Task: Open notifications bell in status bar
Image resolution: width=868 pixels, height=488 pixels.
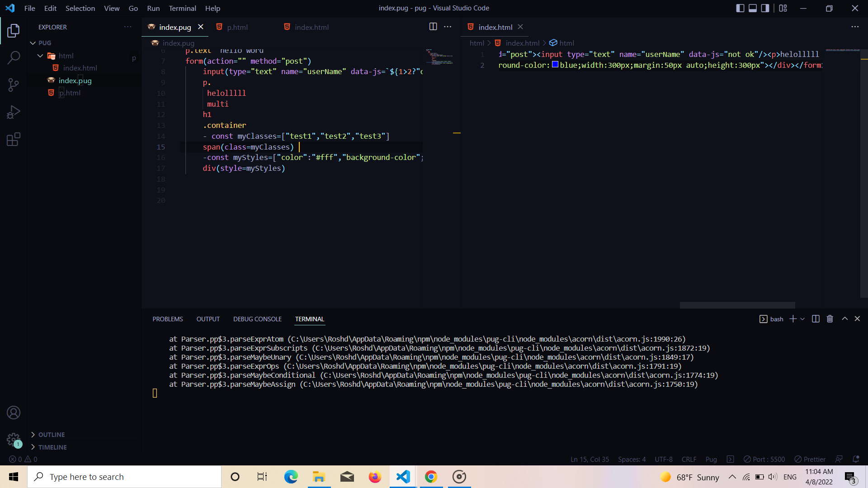Action: (856, 459)
